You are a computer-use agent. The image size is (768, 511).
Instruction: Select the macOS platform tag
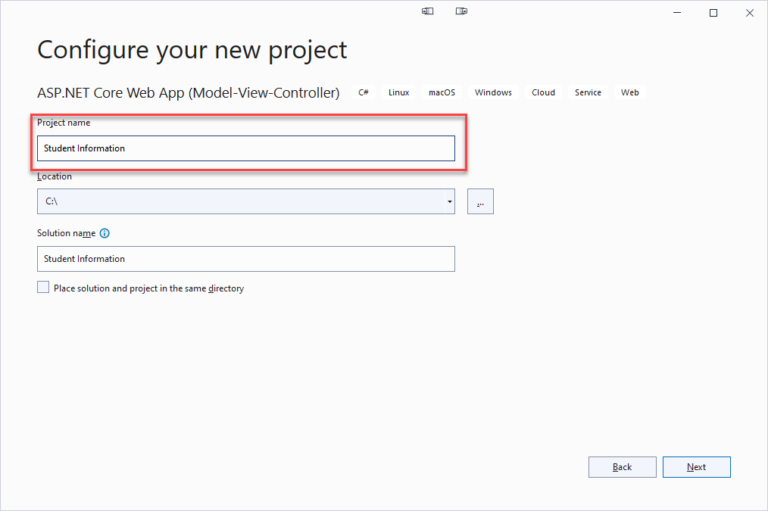click(442, 93)
